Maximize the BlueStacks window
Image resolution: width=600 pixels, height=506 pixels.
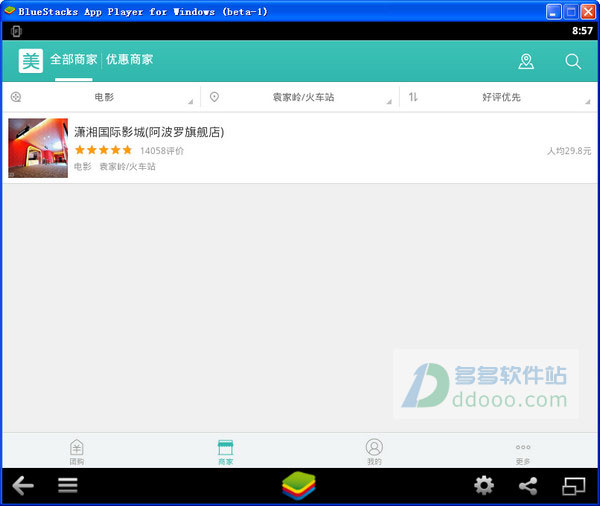[x=571, y=12]
